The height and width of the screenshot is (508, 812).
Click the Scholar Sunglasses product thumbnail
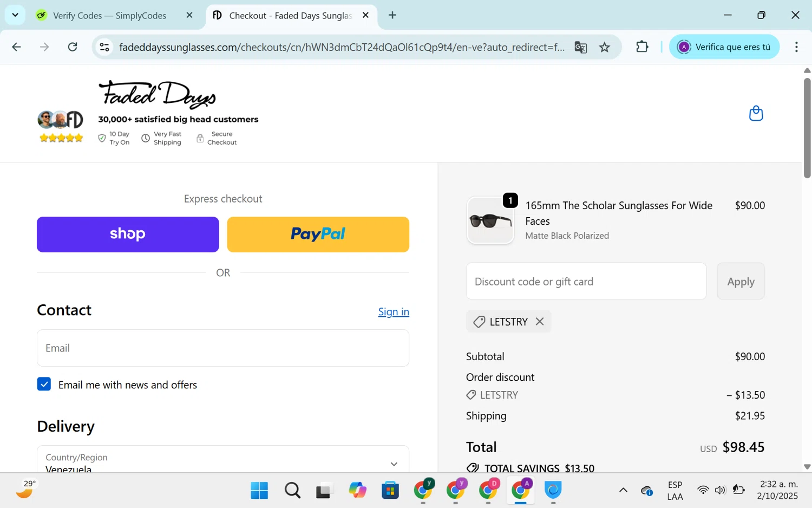[x=490, y=220]
